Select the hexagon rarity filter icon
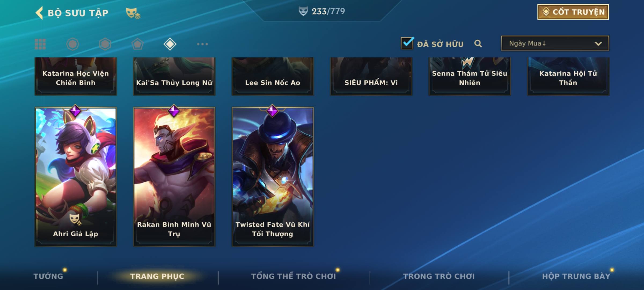Viewport: 644px width, 290px height. (105, 44)
